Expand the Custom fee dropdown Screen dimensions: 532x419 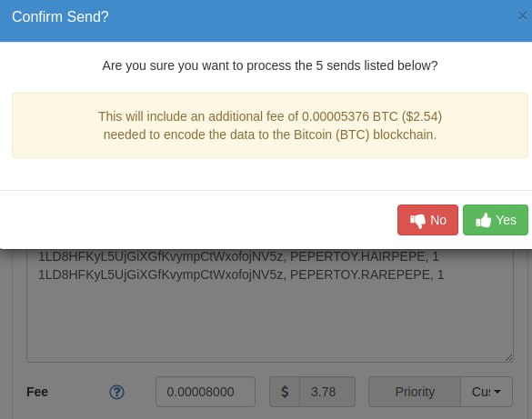[487, 392]
